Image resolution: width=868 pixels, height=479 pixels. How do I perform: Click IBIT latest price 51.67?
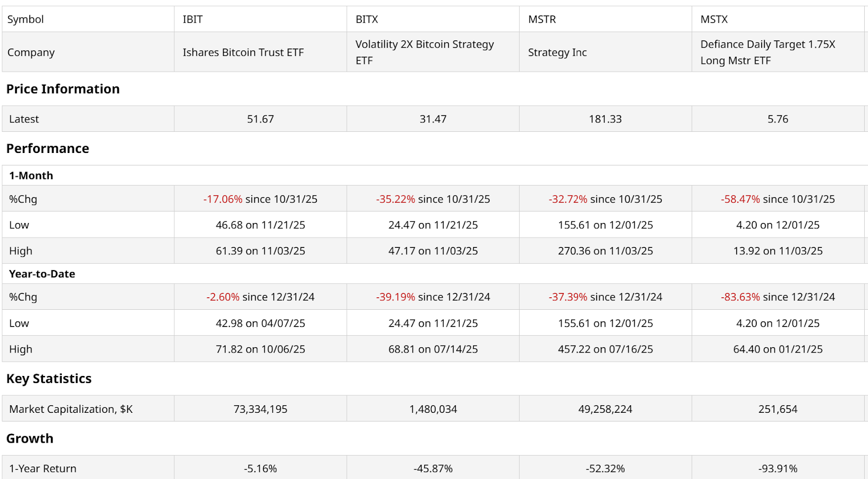[x=260, y=119]
